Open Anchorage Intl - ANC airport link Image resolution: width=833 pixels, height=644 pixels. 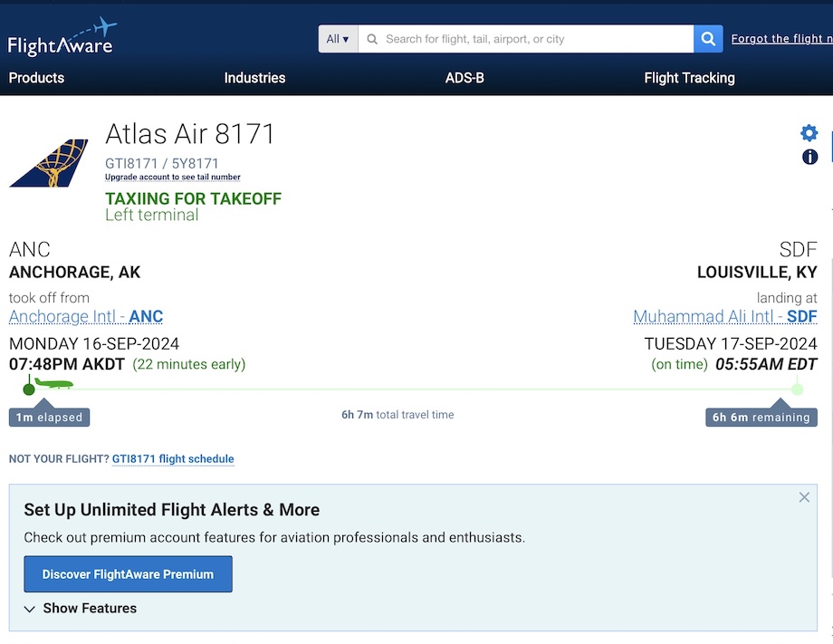click(86, 316)
